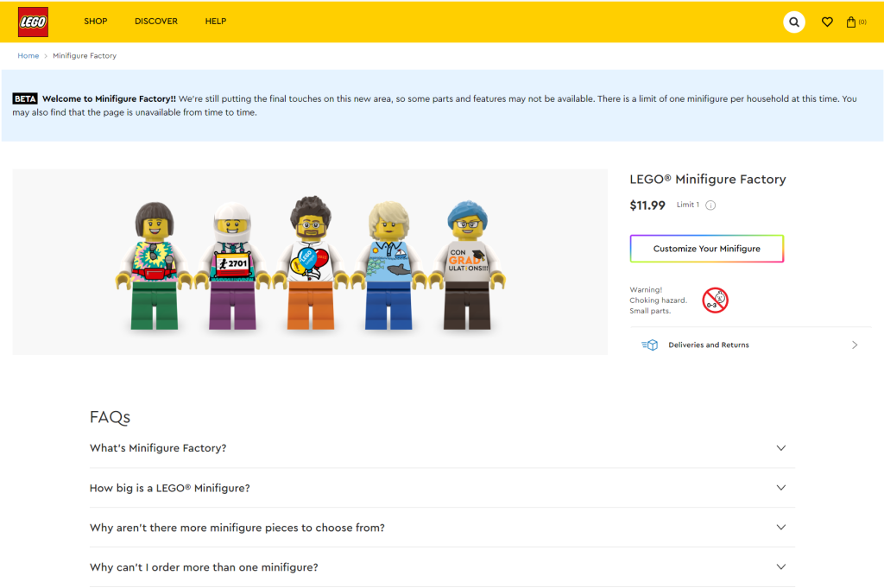Screen dimensions: 884x588
Task: Click Why aren't there more minifigure pieces text
Action: click(x=237, y=528)
